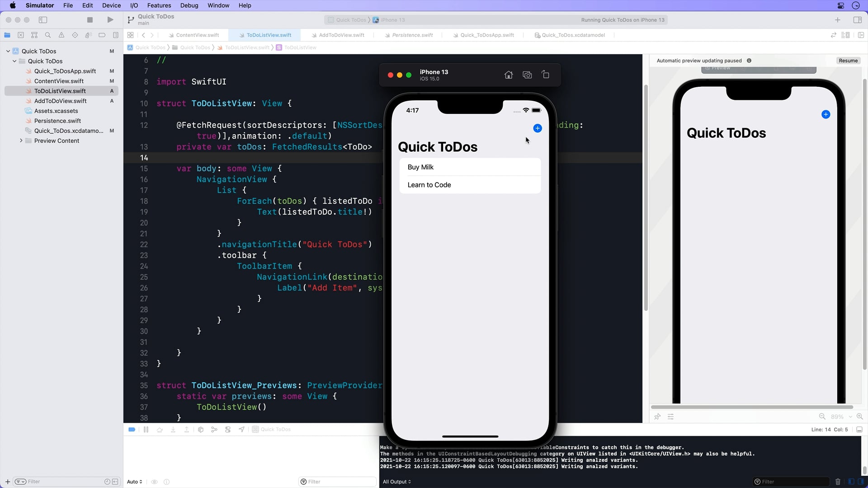868x488 pixels.
Task: Click the canvas zoom in magnifier
Action: coord(860,417)
